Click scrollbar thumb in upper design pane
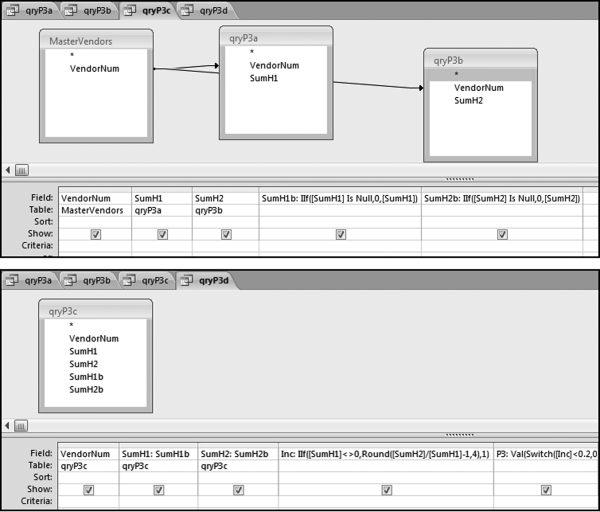 pyautogui.click(x=22, y=170)
